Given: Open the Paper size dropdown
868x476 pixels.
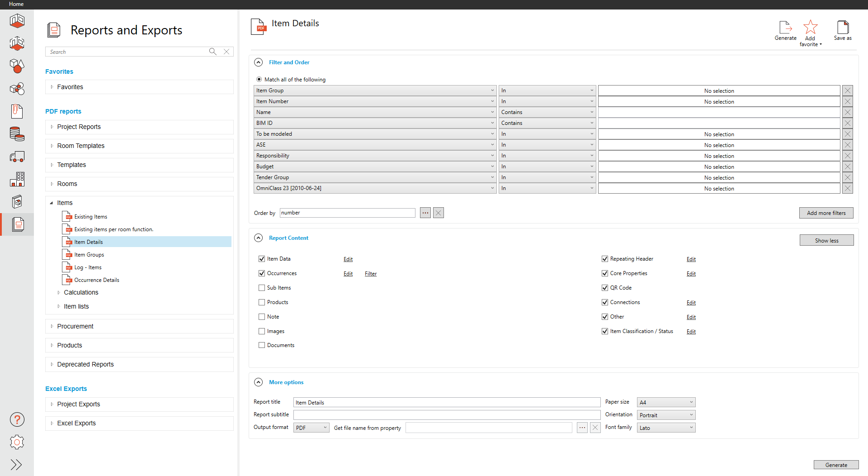Looking at the screenshot, I should point(666,402).
